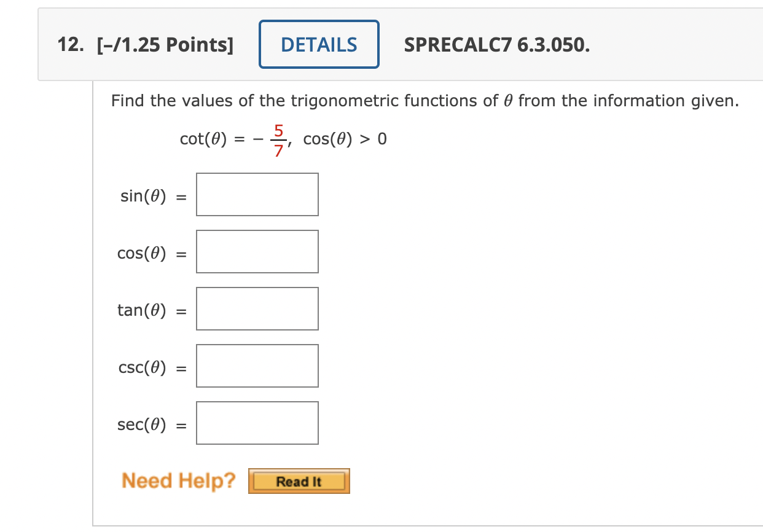Click the cos(θ) label next to its box
Image resolution: width=763 pixels, height=532 pixels.
coord(142,252)
